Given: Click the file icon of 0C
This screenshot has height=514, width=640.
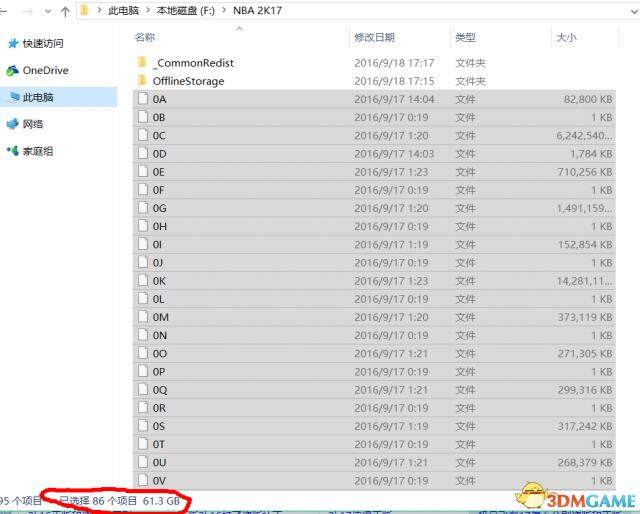Looking at the screenshot, I should tap(143, 135).
